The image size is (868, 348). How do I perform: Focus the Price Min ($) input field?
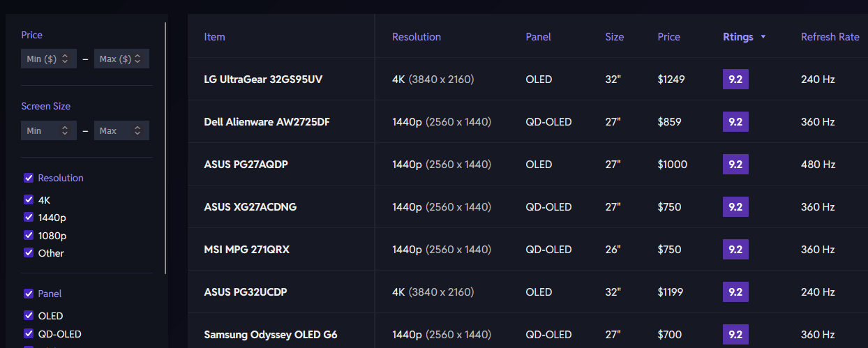[40, 59]
